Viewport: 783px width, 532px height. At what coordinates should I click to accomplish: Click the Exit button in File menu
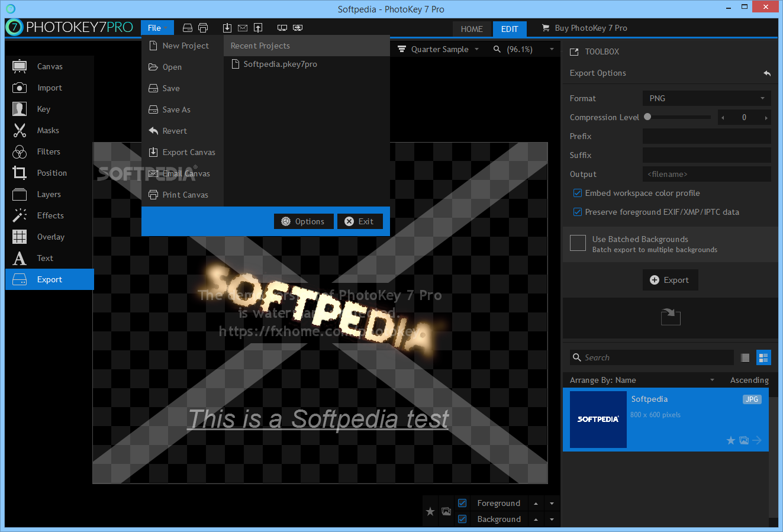click(360, 221)
